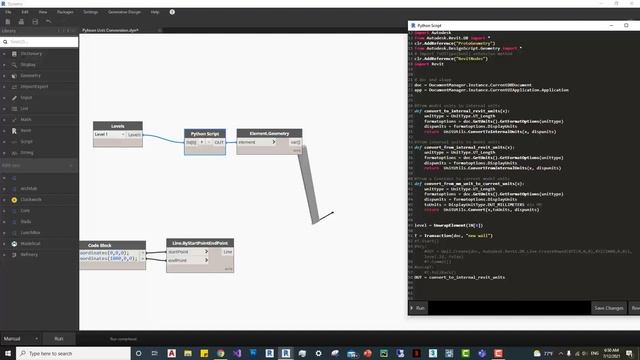The width and height of the screenshot is (640, 360).
Task: Click the MeshToolkit package icon
Action: point(14,244)
